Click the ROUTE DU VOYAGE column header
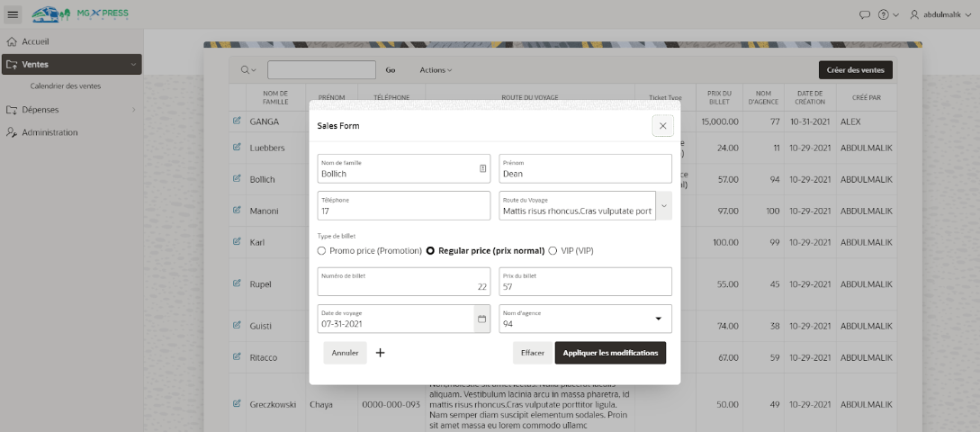This screenshot has width=980, height=432. [529, 97]
